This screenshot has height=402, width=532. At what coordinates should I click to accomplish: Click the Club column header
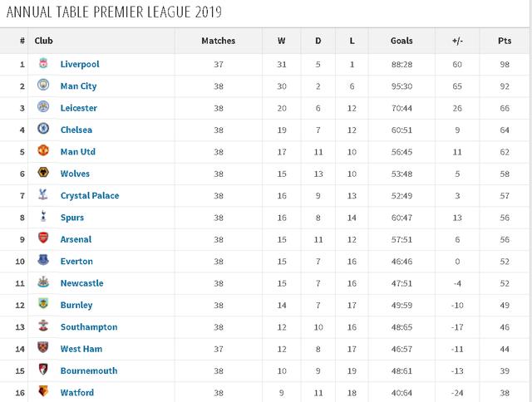pos(43,41)
